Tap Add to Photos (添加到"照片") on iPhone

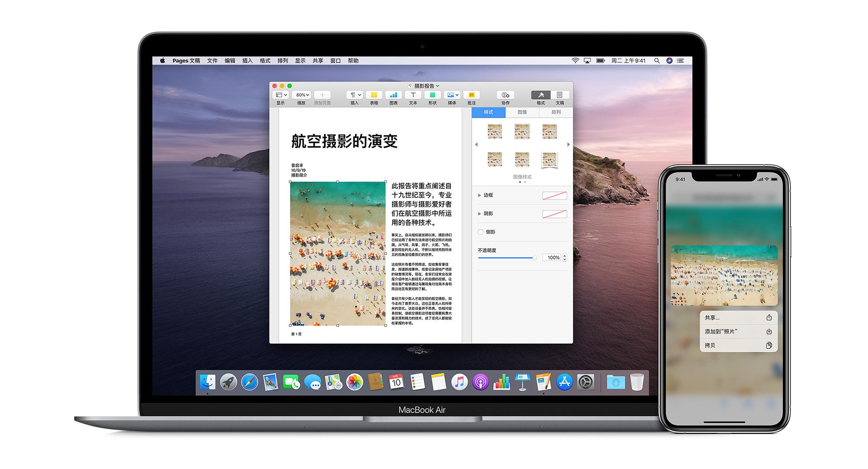coord(738,331)
